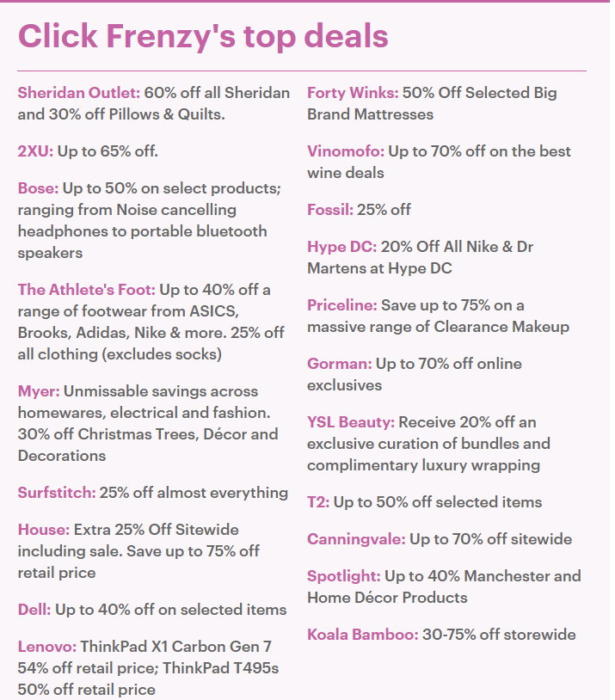Viewport: 615px width, 700px height.
Task: Open the Vinomofo wine deal
Action: point(346,151)
